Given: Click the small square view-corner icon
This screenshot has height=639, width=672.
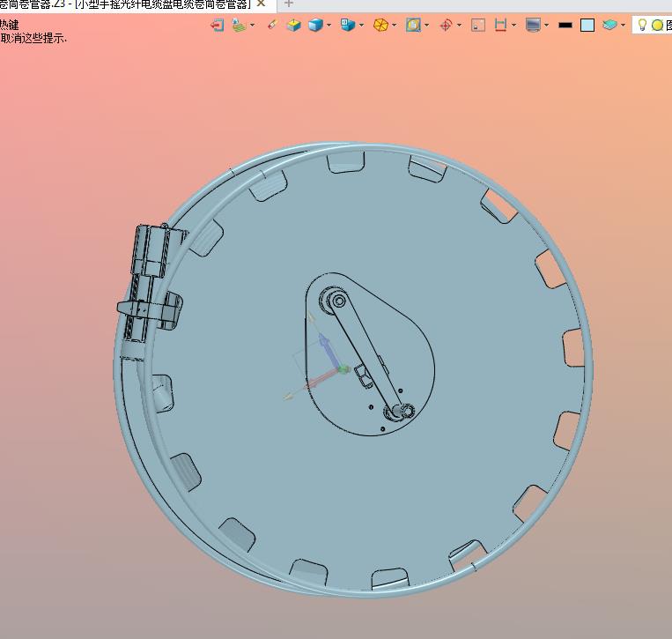Looking at the screenshot, I should pyautogui.click(x=478, y=26).
